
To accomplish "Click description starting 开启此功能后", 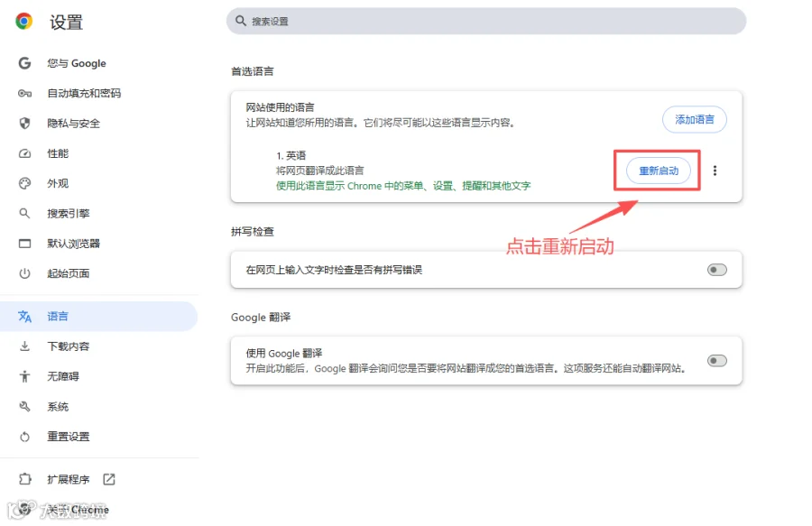I will click(467, 368).
